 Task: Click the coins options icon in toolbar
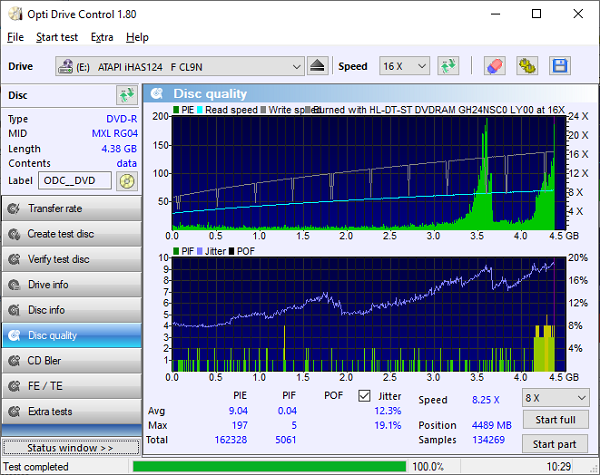point(527,66)
